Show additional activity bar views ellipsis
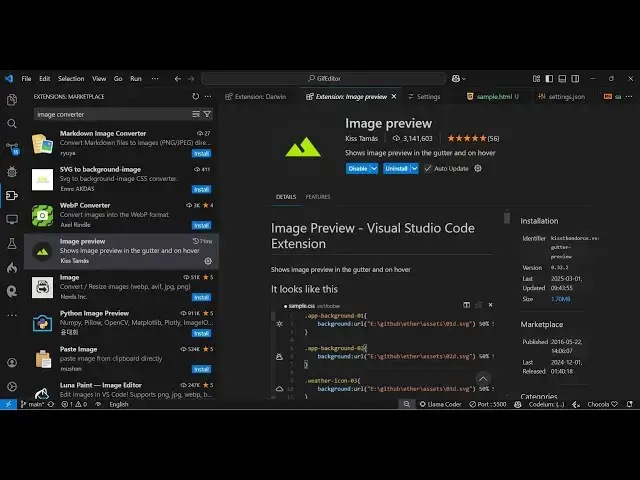The height and width of the screenshot is (480, 640). tap(12, 315)
